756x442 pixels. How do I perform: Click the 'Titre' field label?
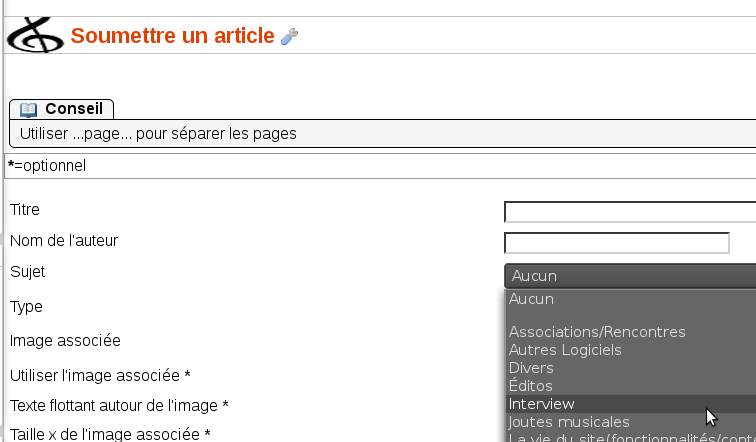tap(25, 210)
